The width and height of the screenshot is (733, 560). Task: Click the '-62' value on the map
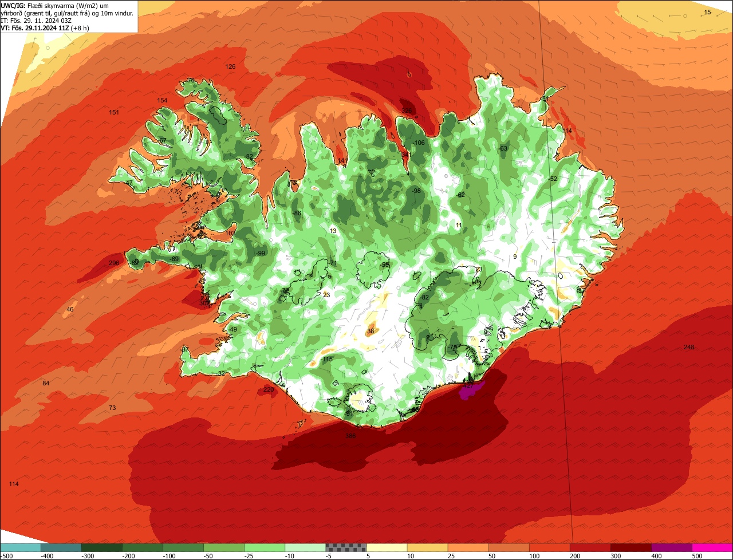click(460, 195)
